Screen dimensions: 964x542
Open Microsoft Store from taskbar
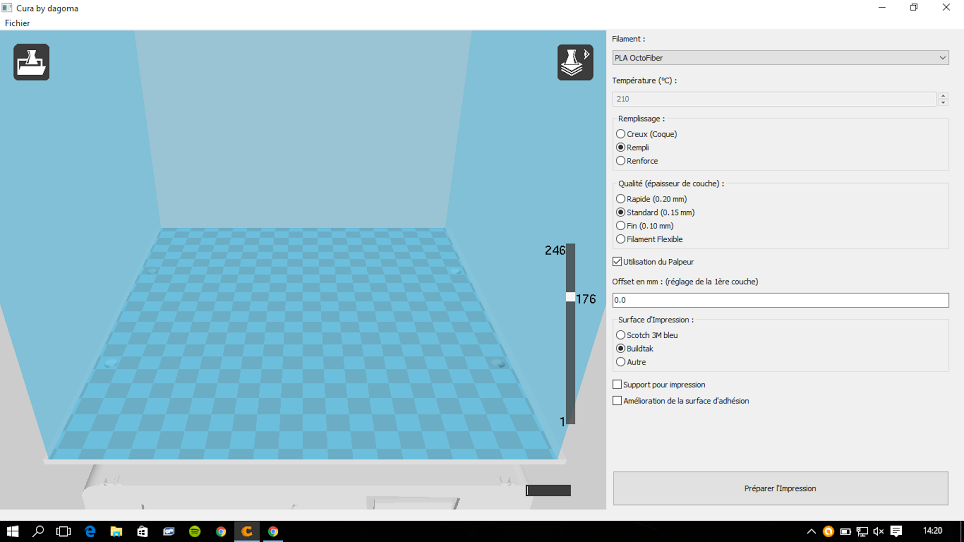(143, 532)
